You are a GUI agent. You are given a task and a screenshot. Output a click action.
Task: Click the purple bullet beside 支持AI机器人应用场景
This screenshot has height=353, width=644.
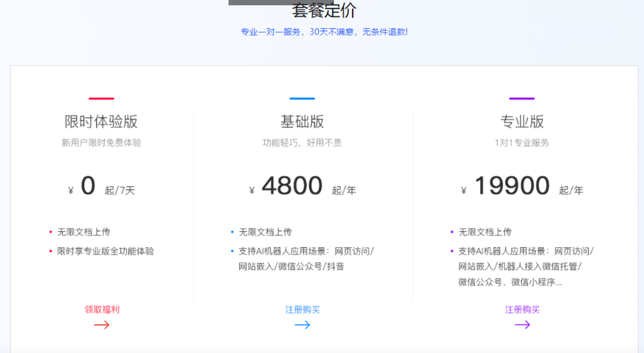(453, 251)
